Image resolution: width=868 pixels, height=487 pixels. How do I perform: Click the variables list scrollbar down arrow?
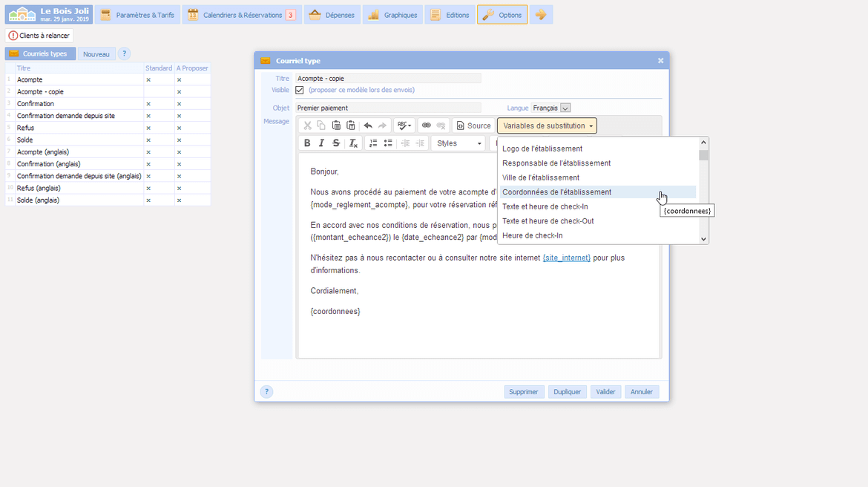pyautogui.click(x=703, y=239)
